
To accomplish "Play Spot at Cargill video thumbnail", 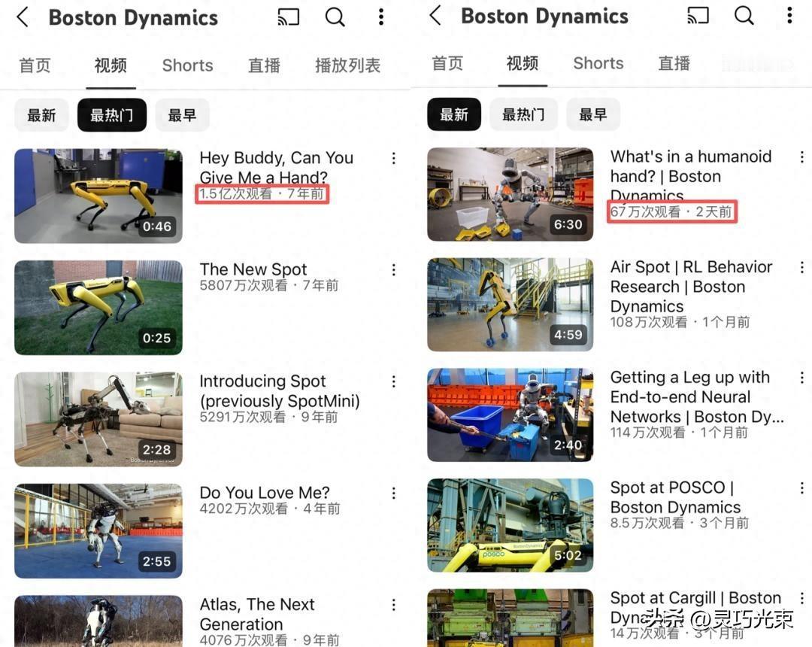I will pyautogui.click(x=510, y=618).
